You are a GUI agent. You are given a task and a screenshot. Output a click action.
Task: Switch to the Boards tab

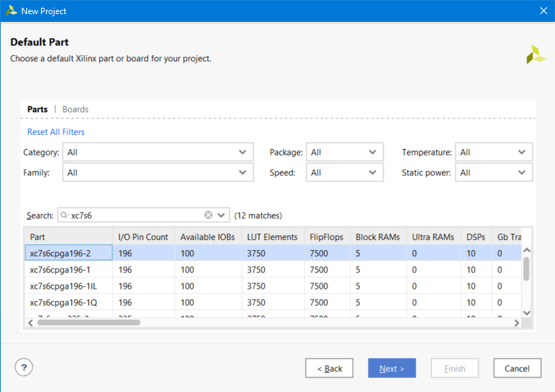(x=76, y=109)
